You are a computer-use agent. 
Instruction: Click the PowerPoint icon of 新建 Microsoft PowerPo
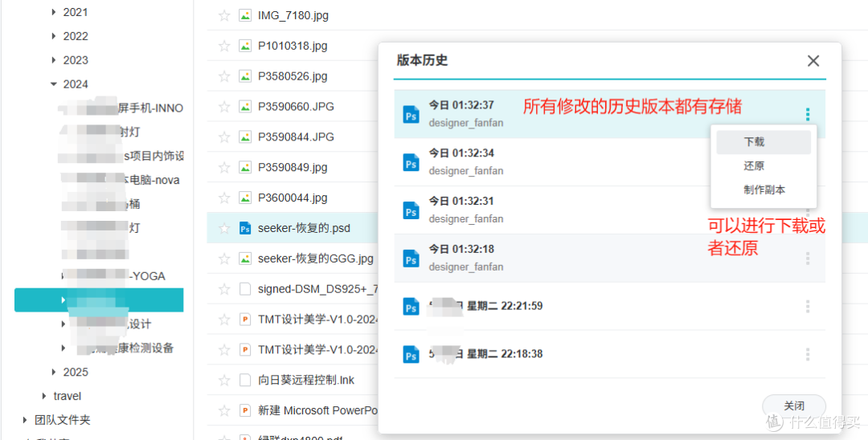(x=244, y=411)
